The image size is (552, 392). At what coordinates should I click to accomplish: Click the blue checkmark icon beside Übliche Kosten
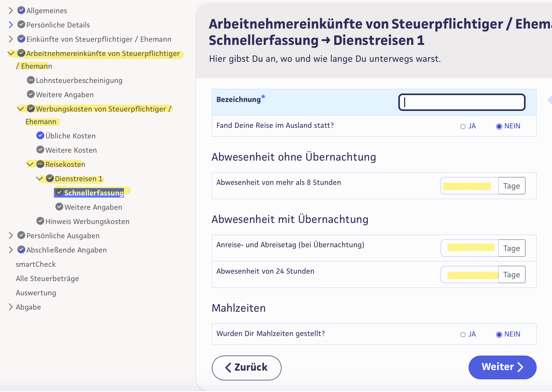40,136
